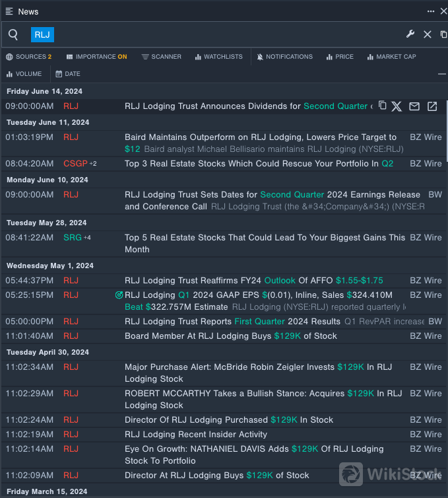This screenshot has width=448, height=498.
Task: Open the Sources filter dropdown
Action: 28,57
